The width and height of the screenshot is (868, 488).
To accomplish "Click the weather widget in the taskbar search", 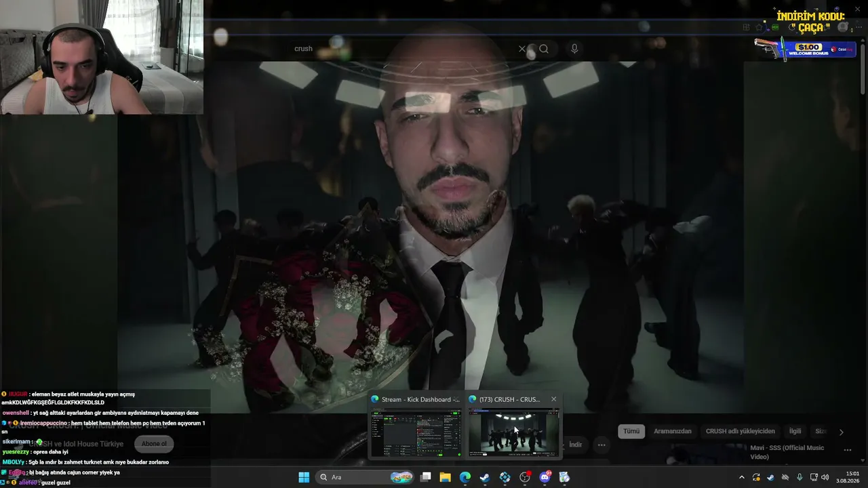I will (401, 477).
